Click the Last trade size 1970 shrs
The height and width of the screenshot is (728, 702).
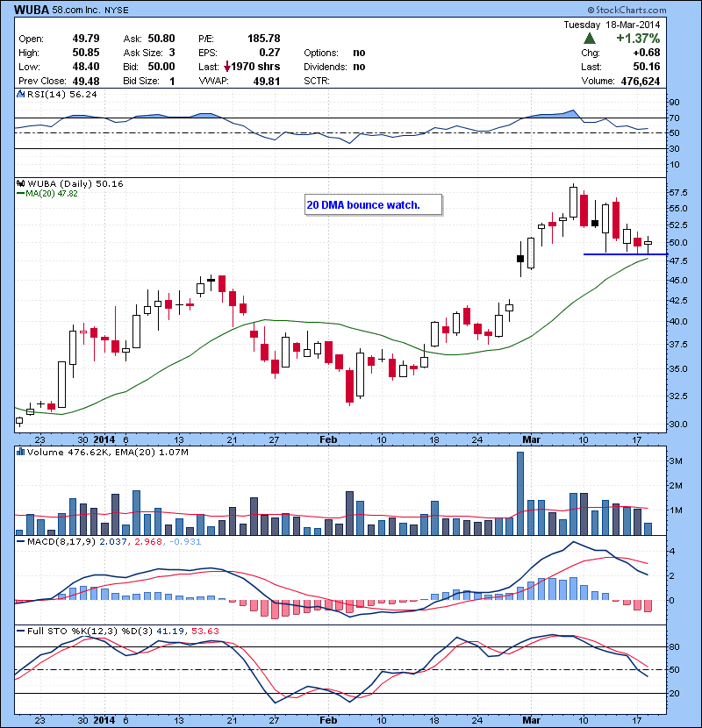point(255,67)
